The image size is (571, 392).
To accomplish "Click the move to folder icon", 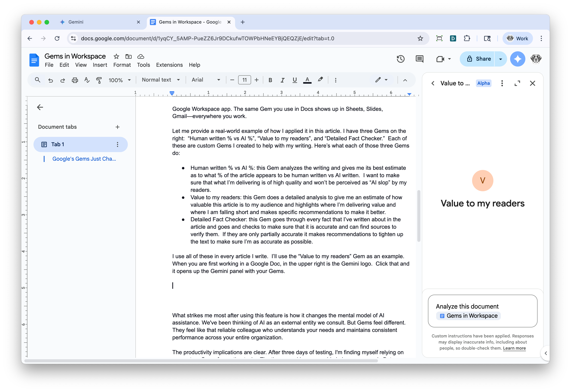I will [128, 56].
